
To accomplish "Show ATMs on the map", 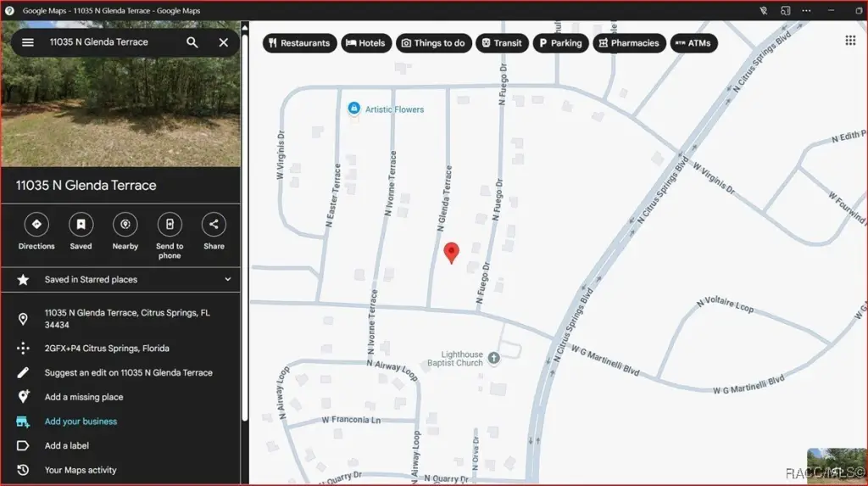I will point(693,43).
